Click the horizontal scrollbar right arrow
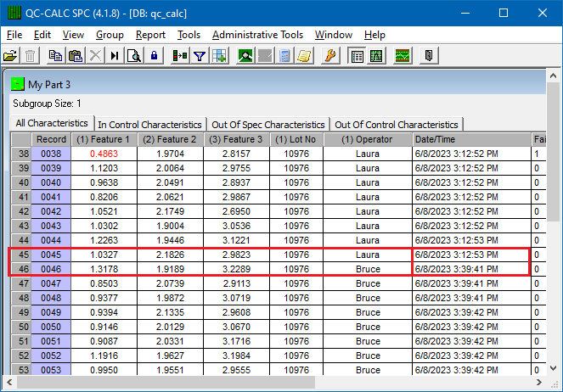 click(539, 383)
